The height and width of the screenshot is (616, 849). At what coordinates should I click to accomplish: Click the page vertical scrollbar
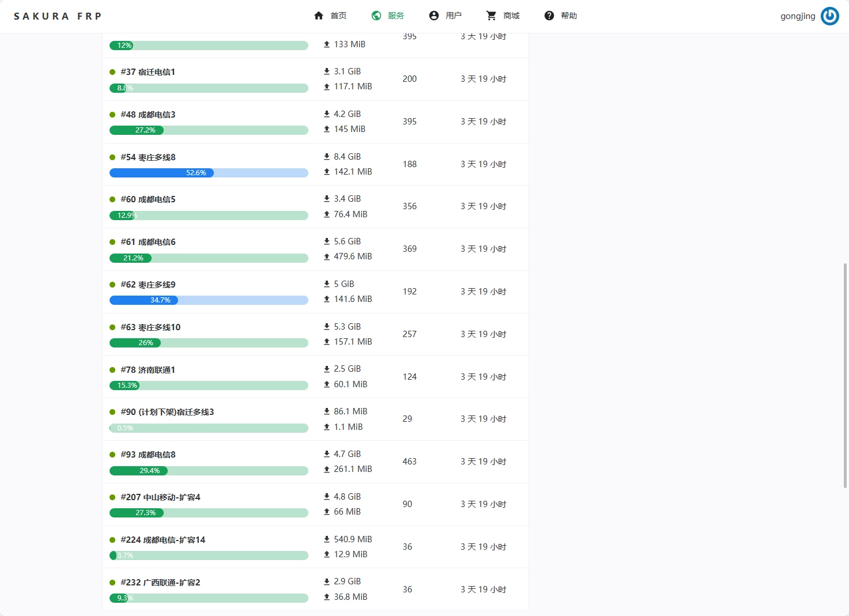[845, 375]
